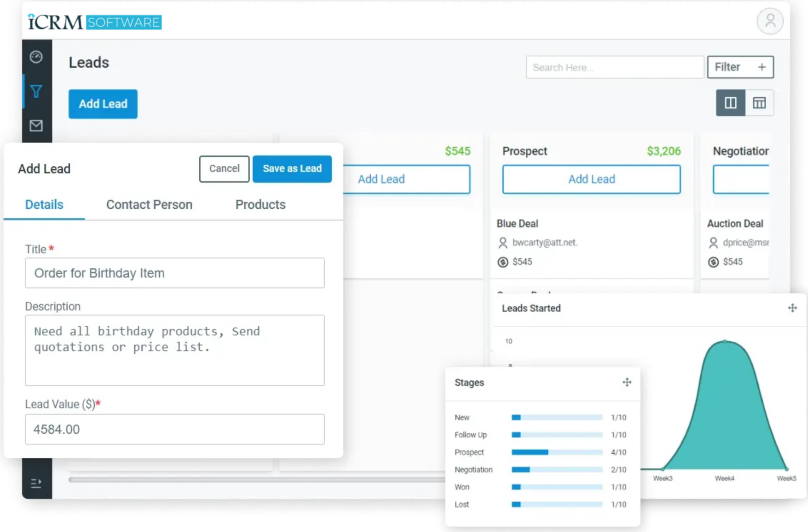Collapse the sidebar using bottom arrow icon

[x=36, y=484]
